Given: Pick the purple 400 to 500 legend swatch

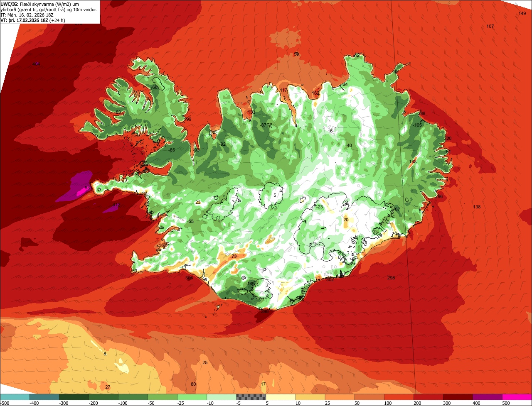Looking at the screenshot, I should pos(487,397).
